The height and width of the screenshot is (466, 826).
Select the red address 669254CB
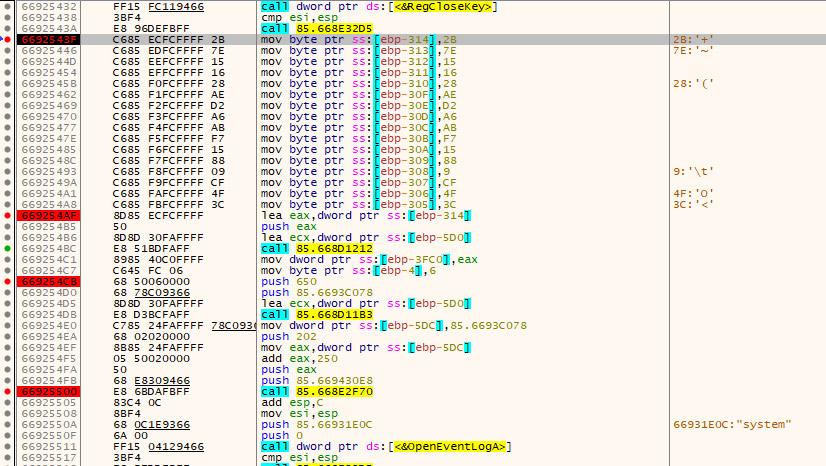tap(48, 282)
